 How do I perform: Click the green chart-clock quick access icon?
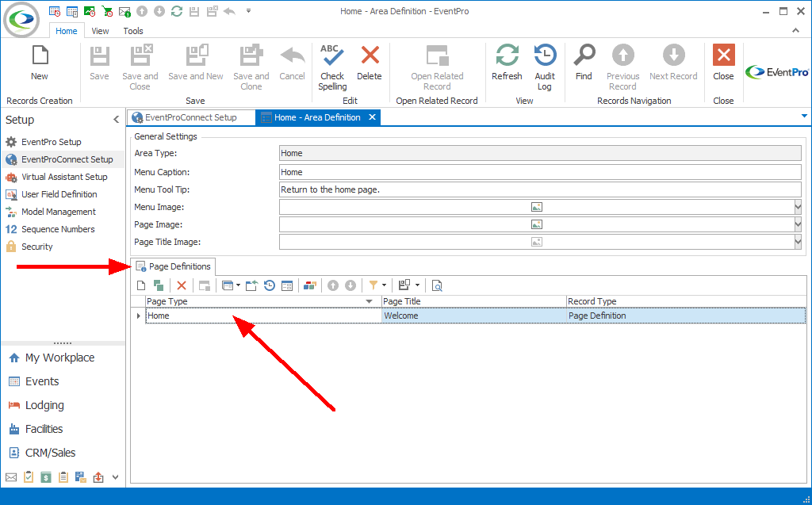[90, 11]
